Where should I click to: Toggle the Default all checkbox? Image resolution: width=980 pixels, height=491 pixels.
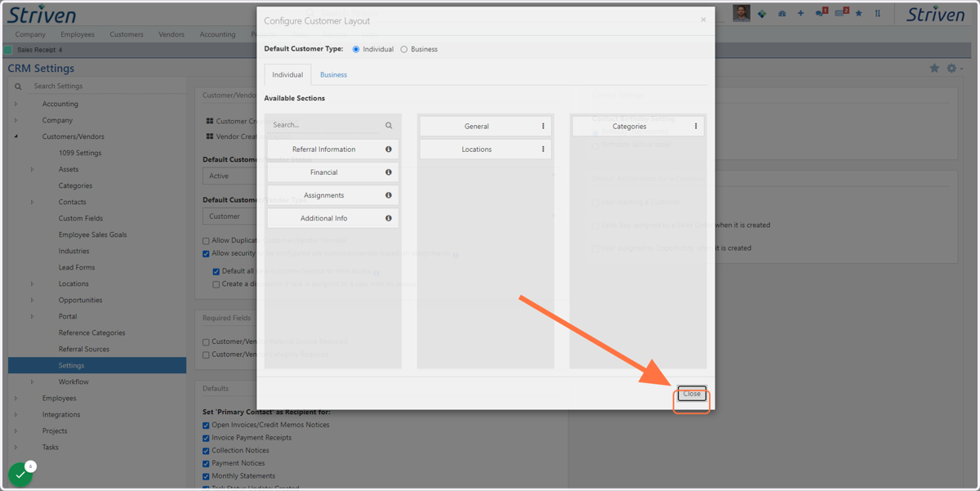216,271
